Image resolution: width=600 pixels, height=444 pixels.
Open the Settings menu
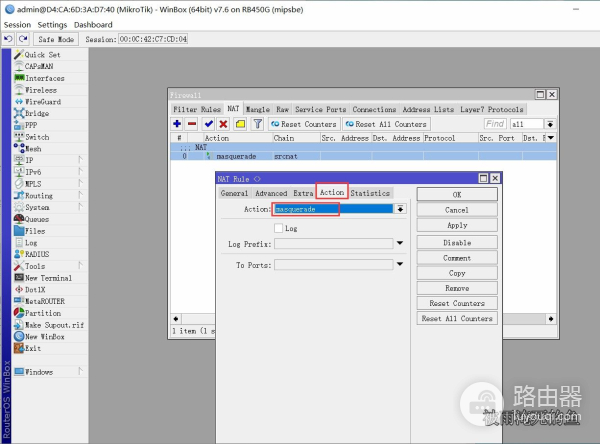click(x=52, y=24)
